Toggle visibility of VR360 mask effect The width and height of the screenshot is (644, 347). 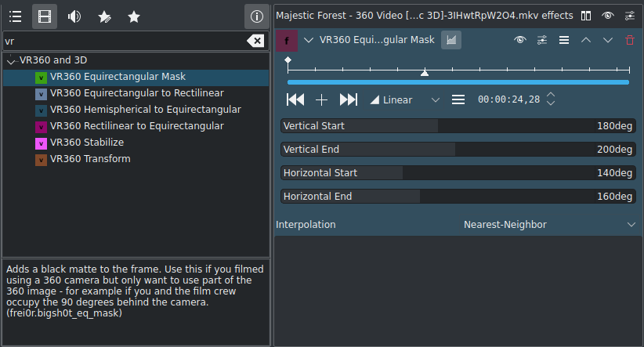pyautogui.click(x=519, y=40)
